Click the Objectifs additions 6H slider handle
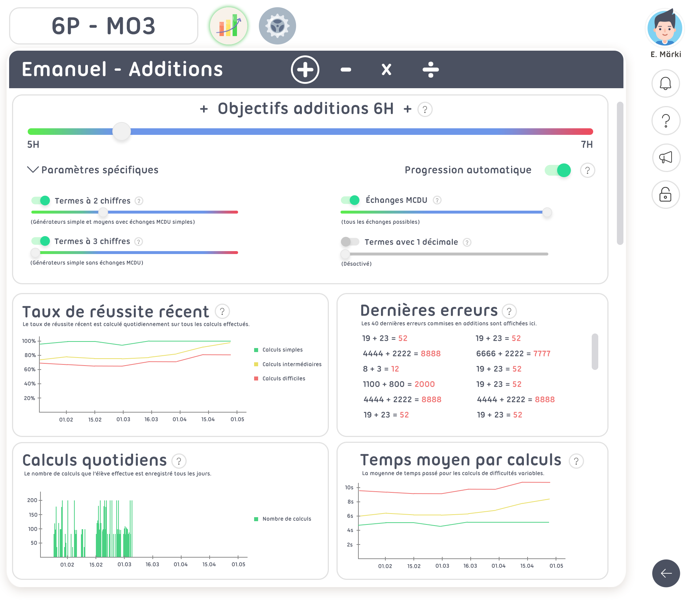This screenshot has width=700, height=605. pyautogui.click(x=121, y=132)
